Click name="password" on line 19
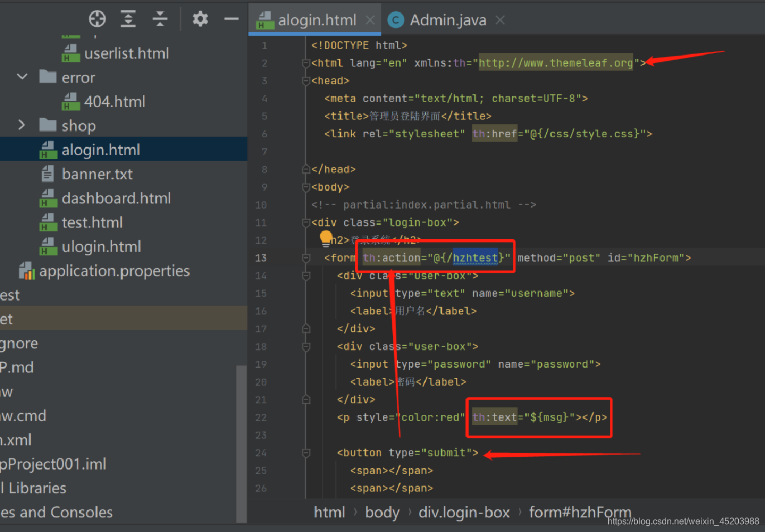The image size is (765, 532). [x=546, y=365]
